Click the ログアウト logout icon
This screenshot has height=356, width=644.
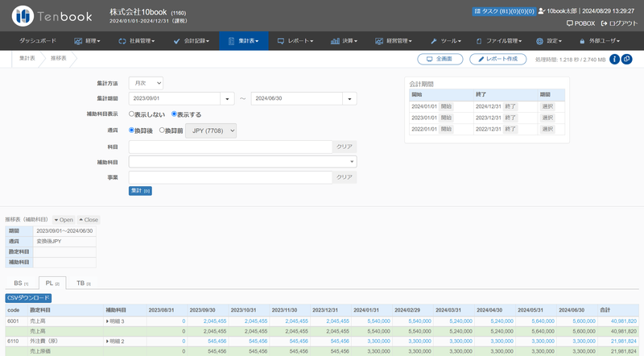(605, 23)
